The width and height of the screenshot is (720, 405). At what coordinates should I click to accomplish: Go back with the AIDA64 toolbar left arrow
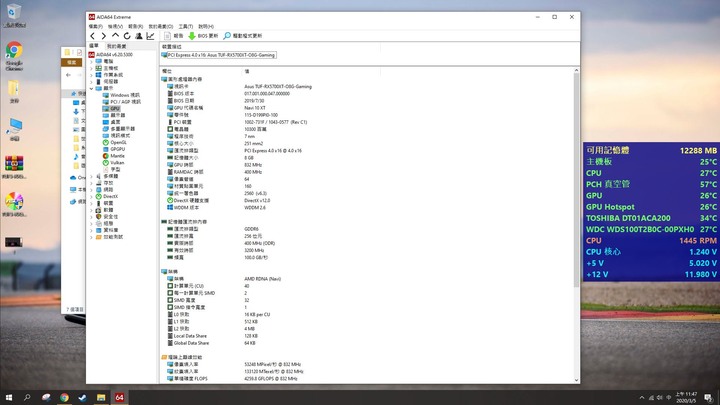click(x=93, y=36)
